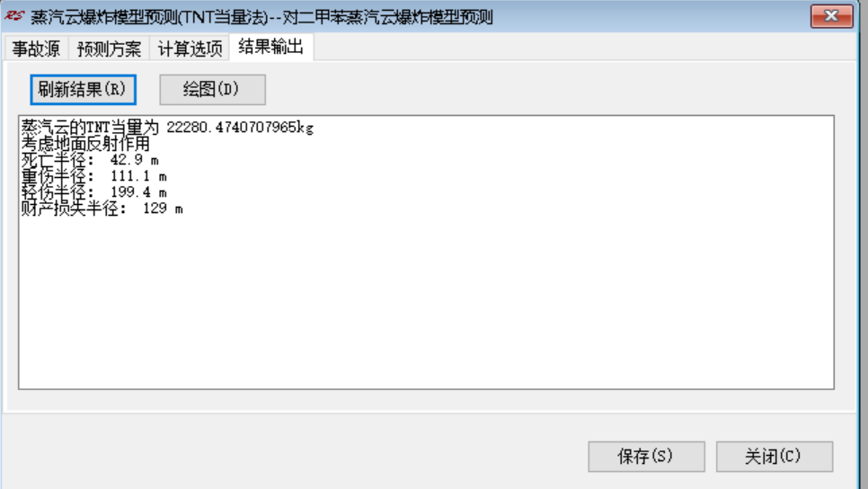Viewport: 868px width, 489px height.
Task: Click the 刷新结果(R) button
Action: click(x=83, y=89)
